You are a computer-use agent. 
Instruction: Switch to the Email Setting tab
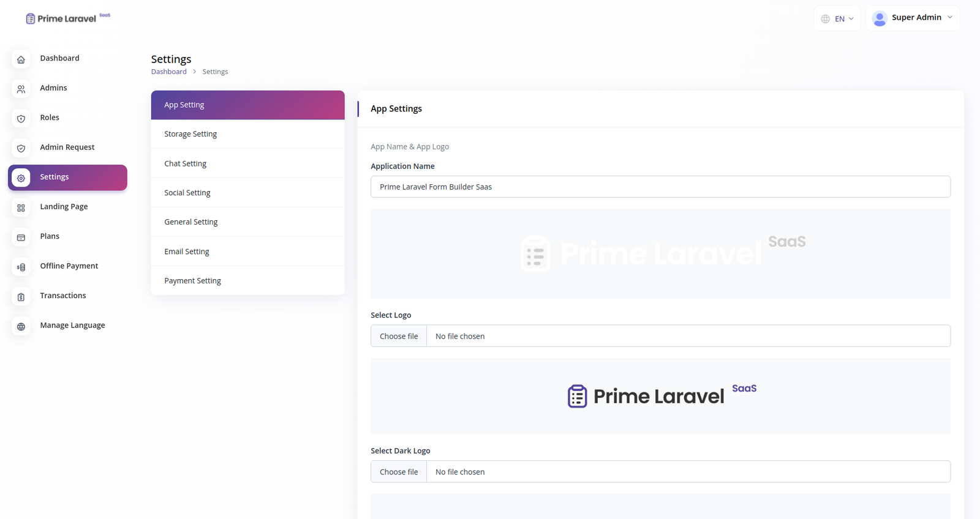click(x=187, y=252)
